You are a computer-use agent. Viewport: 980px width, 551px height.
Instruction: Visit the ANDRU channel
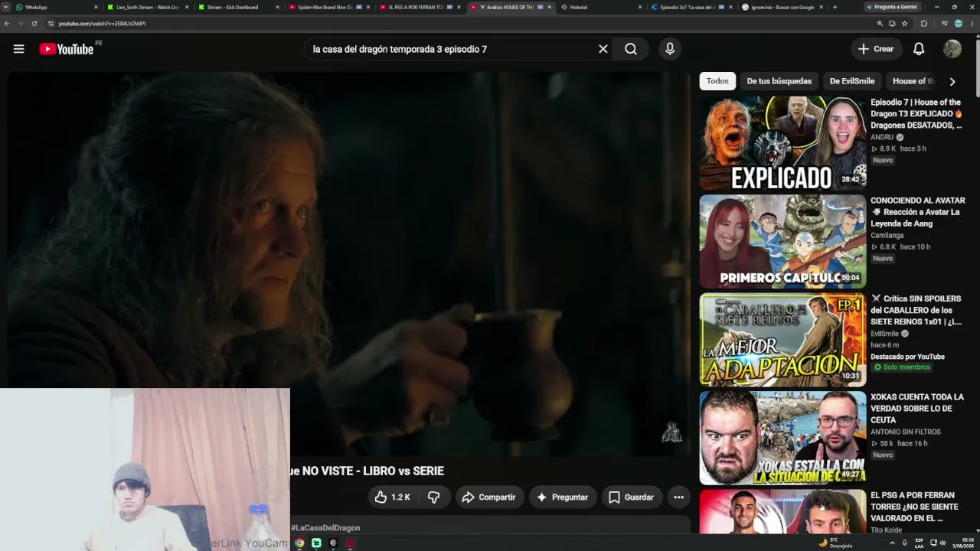(882, 137)
